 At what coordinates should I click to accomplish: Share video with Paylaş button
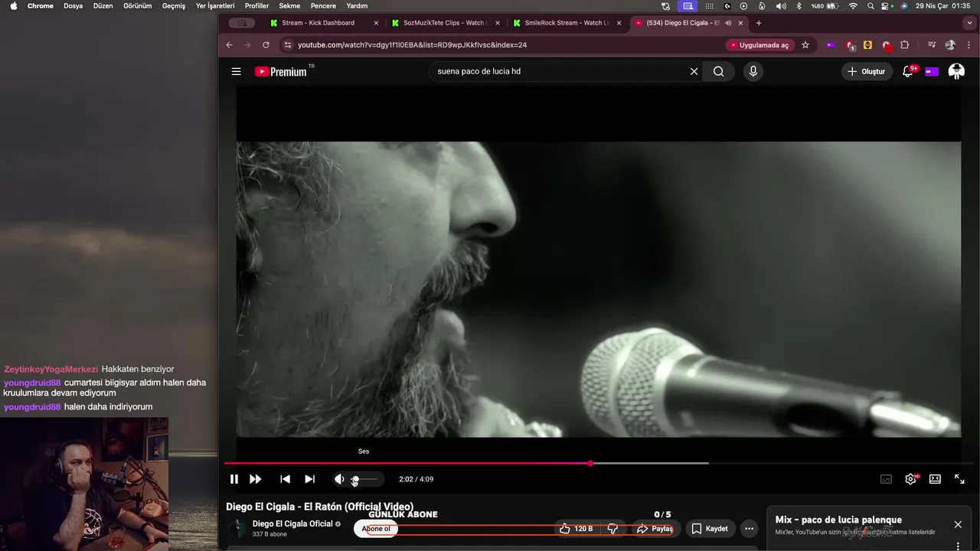point(655,529)
